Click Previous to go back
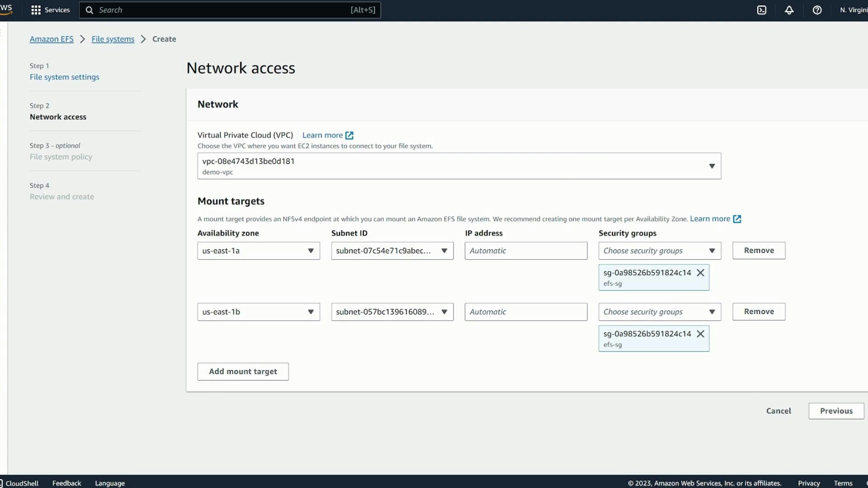Screen dimensions: 868x488 tap(836, 411)
